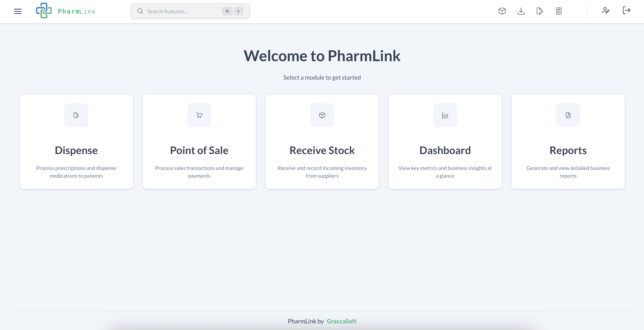Image resolution: width=644 pixels, height=330 pixels.
Task: Follow the GraccaSoft footer link
Action: point(341,321)
